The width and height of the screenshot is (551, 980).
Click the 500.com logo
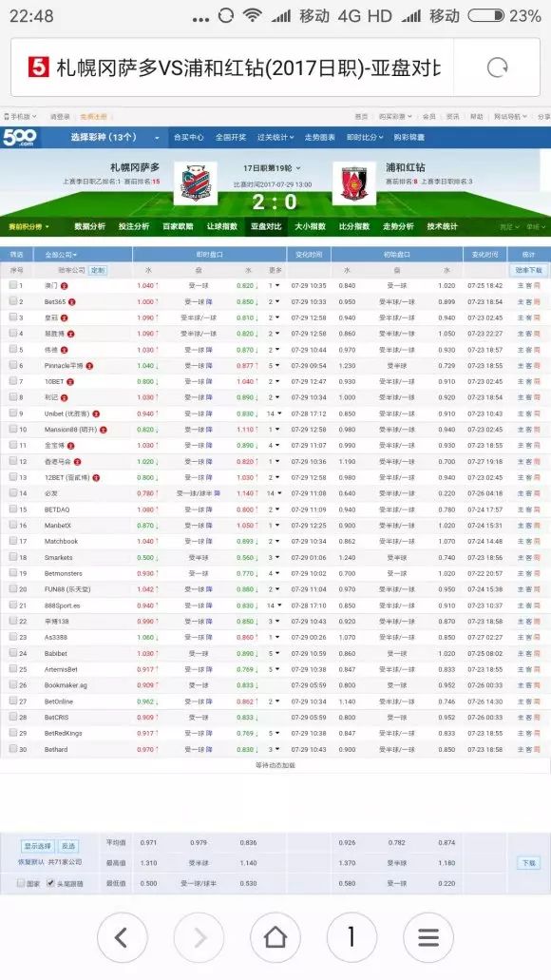pos(19,137)
